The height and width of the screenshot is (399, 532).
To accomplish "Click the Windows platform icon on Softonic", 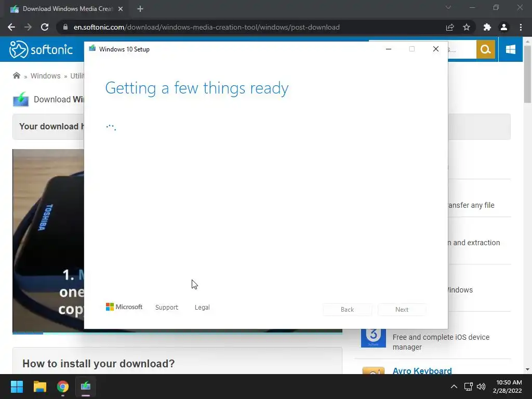I will (510, 49).
